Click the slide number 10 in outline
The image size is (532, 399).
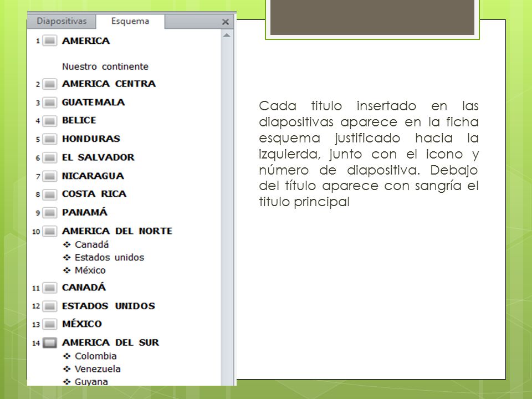point(36,232)
